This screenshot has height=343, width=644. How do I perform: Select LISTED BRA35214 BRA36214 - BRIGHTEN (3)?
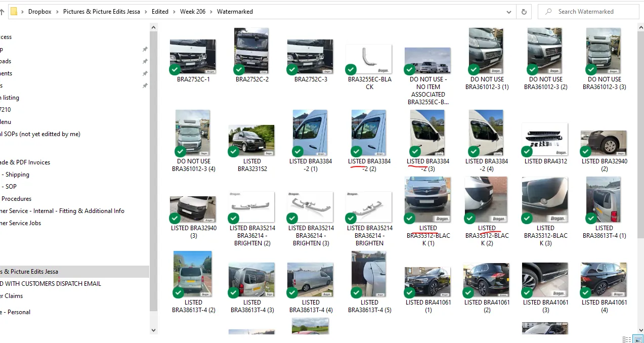click(311, 208)
